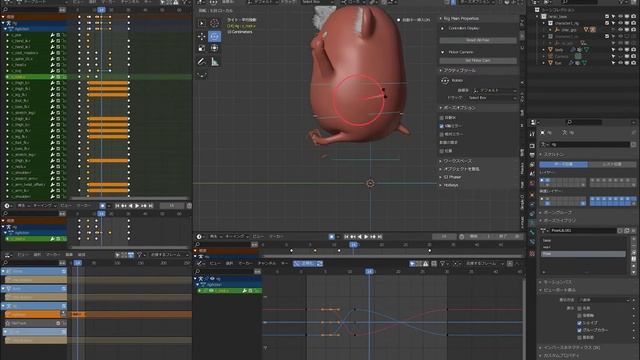Open the Bone Constraints properties tab
Screen dimensions: 640x360
[532, 242]
